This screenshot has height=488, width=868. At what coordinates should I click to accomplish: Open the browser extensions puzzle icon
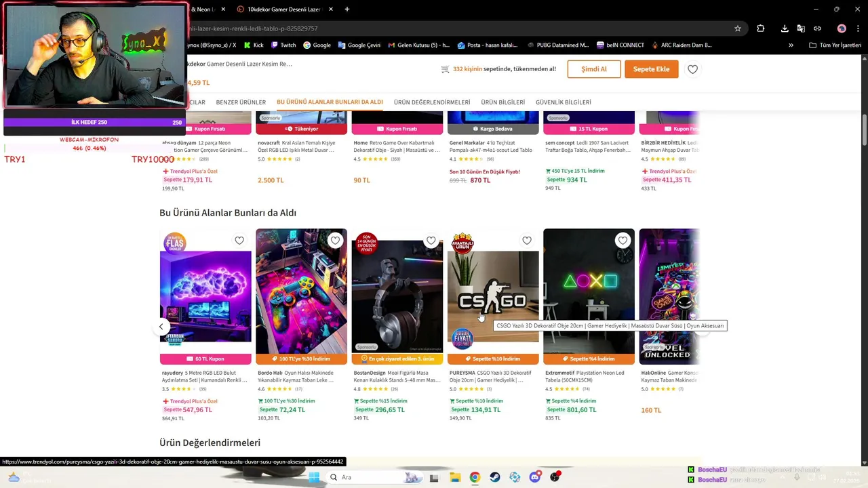(x=761, y=28)
